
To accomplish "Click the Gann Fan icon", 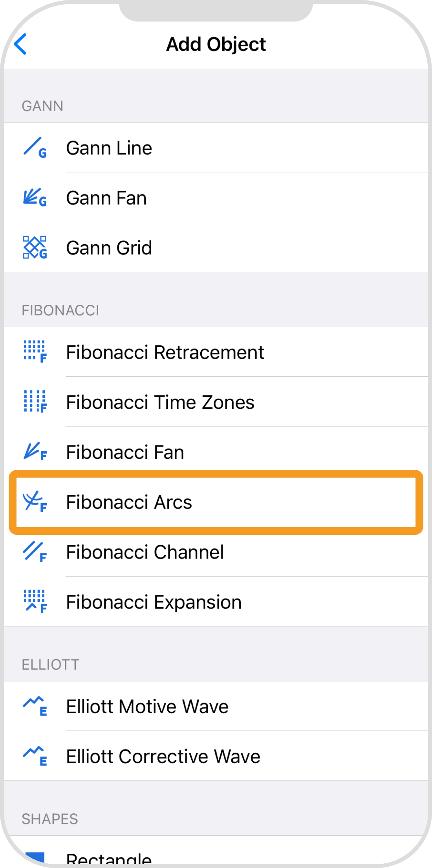I will tap(35, 198).
